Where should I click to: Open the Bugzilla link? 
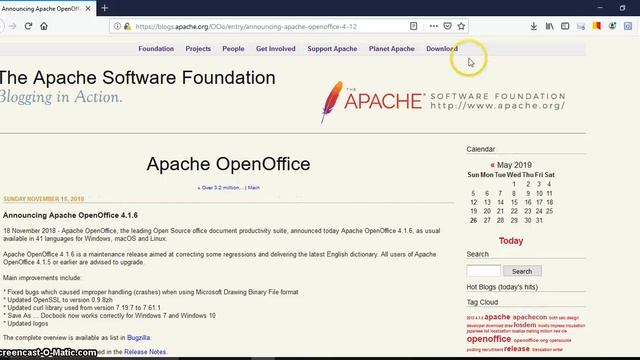138,338
